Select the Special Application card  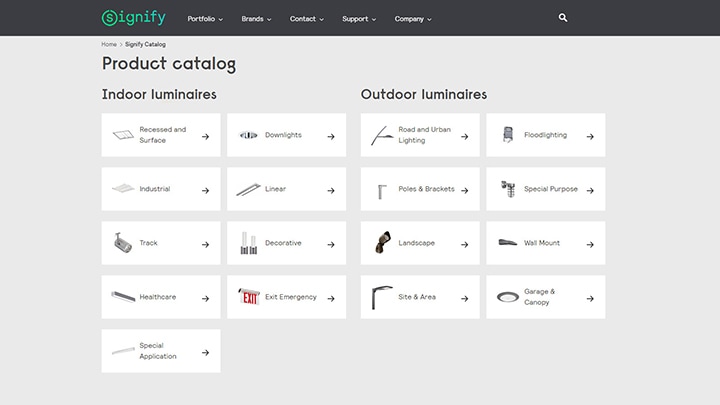click(161, 351)
